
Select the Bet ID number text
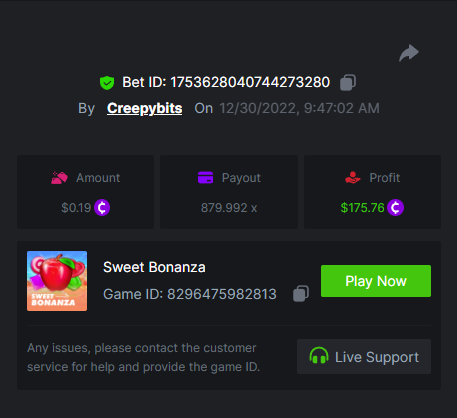point(250,82)
